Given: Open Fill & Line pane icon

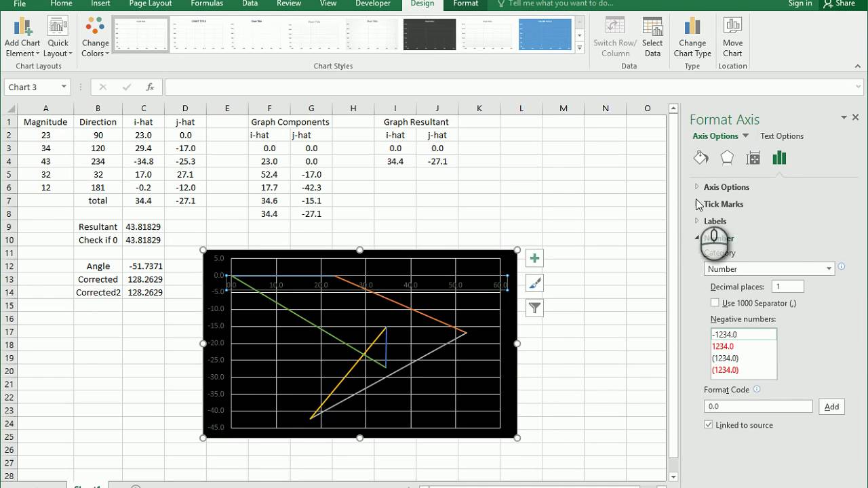Looking at the screenshot, I should point(701,158).
